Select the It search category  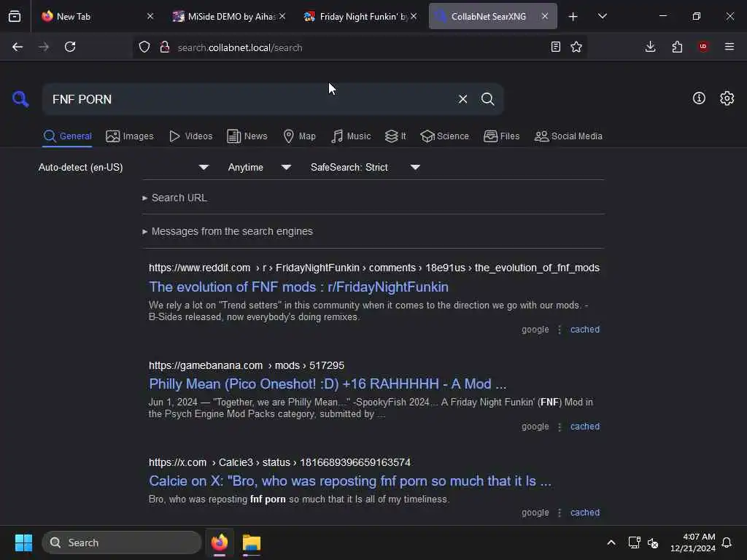[395, 136]
